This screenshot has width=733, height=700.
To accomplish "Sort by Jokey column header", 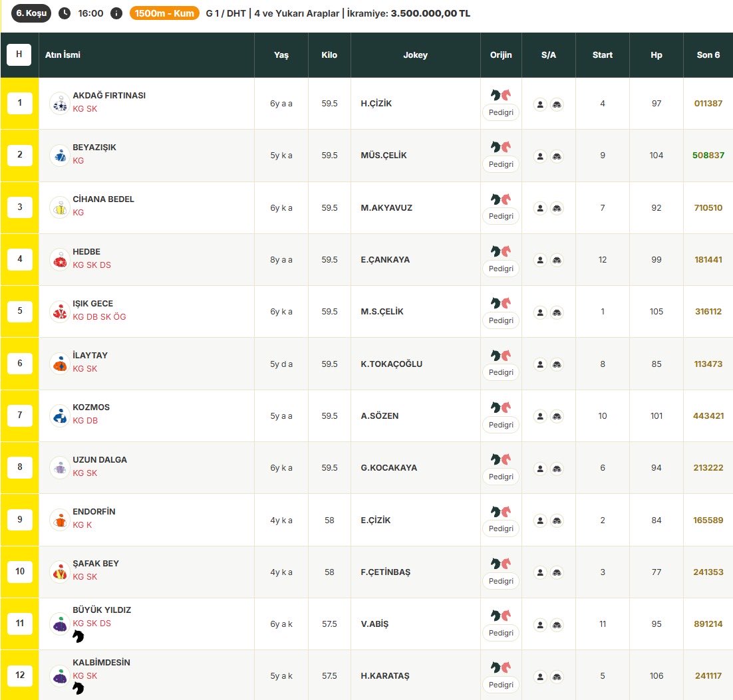I will coord(415,55).
